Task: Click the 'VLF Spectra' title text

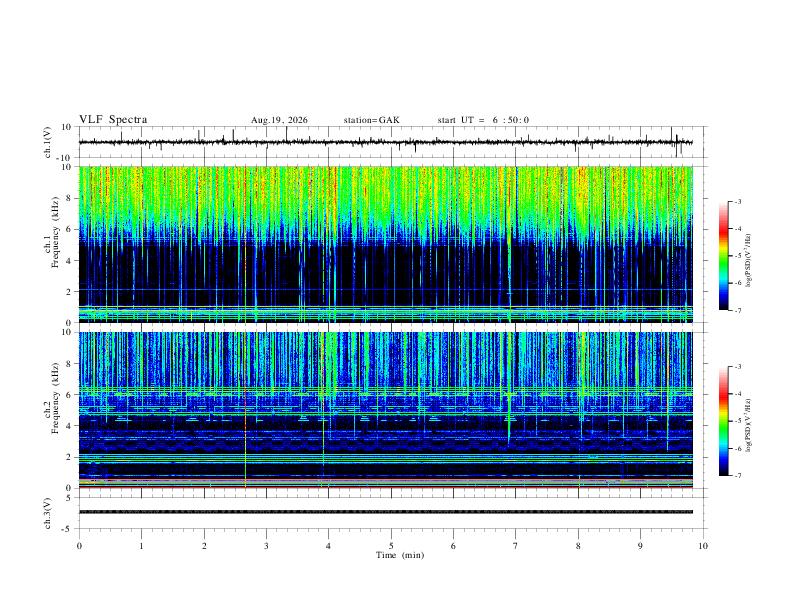Action: (x=113, y=119)
